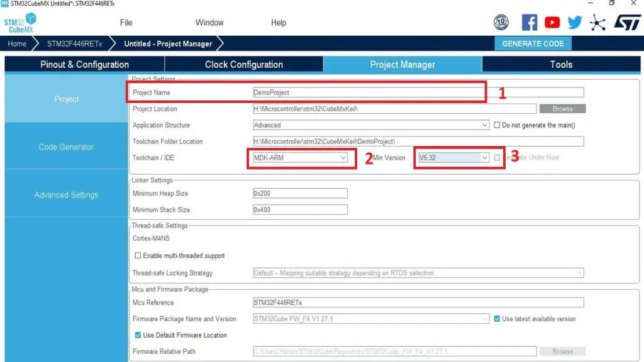The image size is (644, 362).
Task: Click the 'Cortex-M4NS' label
Action: pyautogui.click(x=151, y=238)
